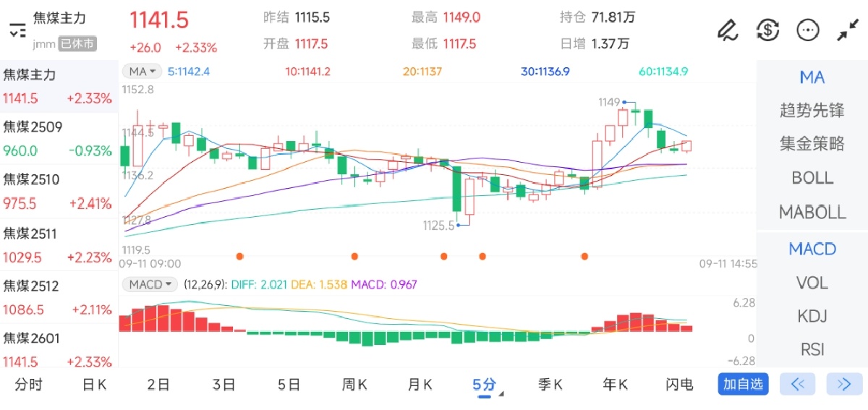Expand the MA indicator dropdown
Viewport: 868px width, 410px height.
coord(142,72)
